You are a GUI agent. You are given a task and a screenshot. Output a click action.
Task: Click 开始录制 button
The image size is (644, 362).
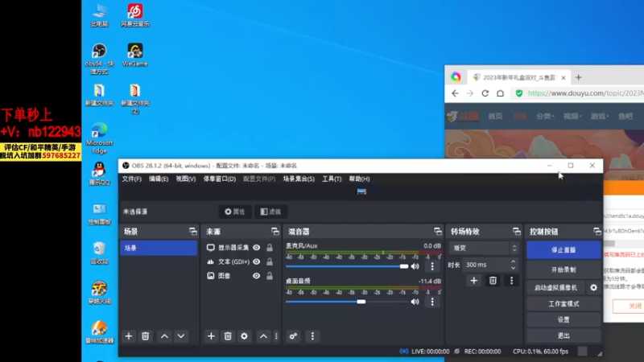click(x=563, y=269)
